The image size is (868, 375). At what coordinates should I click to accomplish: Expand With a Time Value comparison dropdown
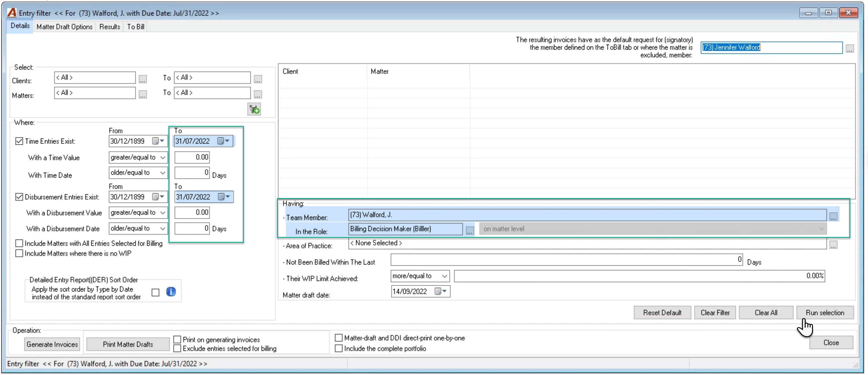(138, 157)
